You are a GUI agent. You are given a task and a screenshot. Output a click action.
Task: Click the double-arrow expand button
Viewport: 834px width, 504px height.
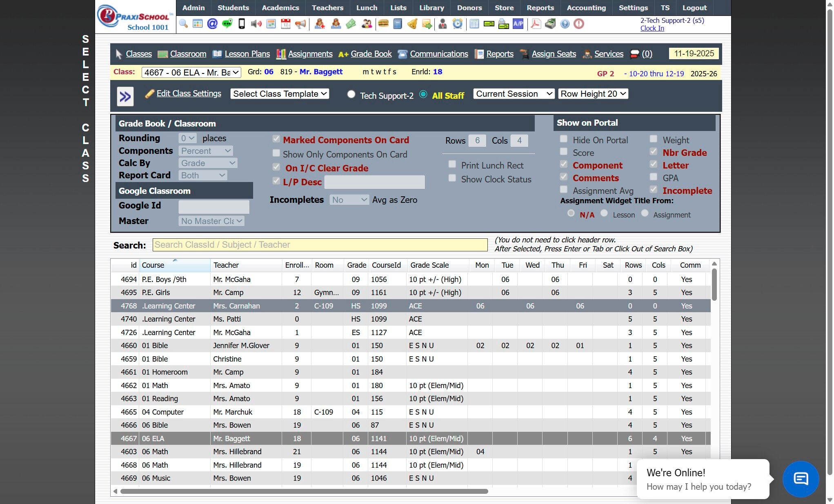[125, 97]
